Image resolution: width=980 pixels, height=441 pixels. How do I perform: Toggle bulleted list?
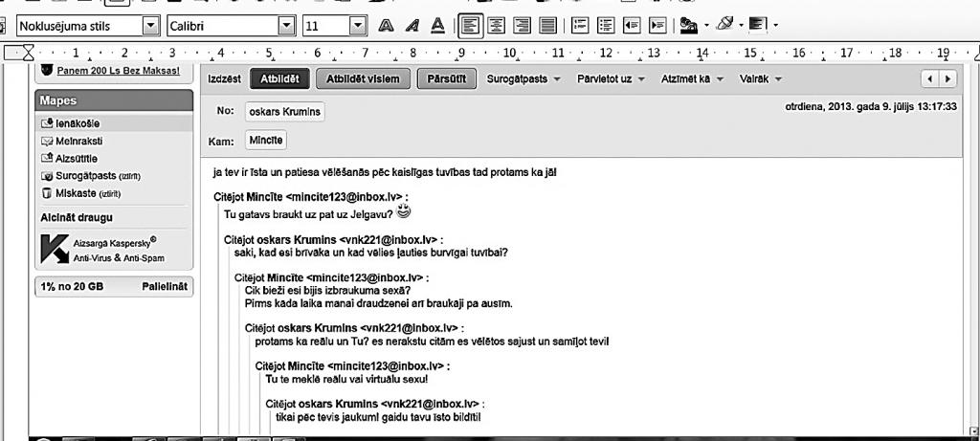point(606,26)
